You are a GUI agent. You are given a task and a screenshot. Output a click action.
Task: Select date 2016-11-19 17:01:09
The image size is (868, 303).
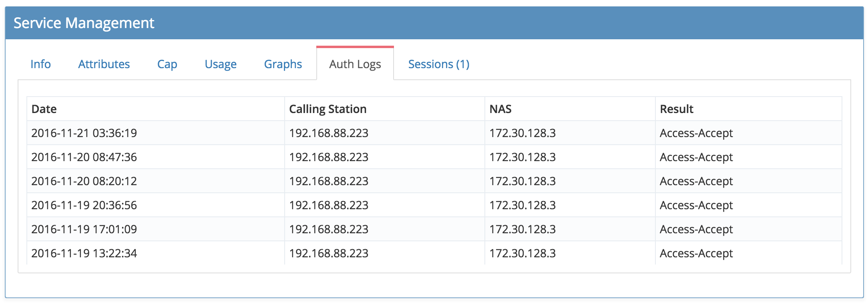pyautogui.click(x=84, y=229)
